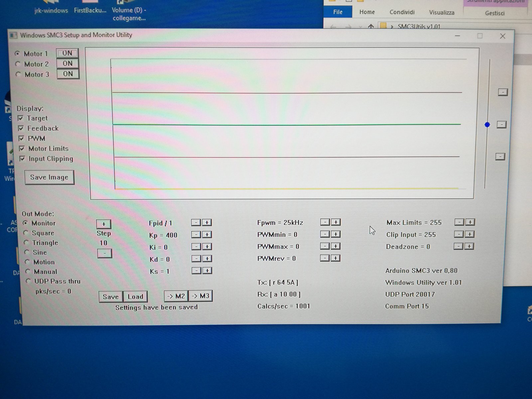Decrease Max Limits with minus
The height and width of the screenshot is (399, 532).
click(x=459, y=222)
